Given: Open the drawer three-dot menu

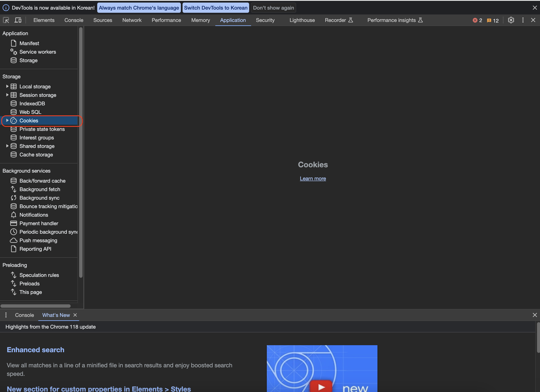Looking at the screenshot, I should [6, 315].
